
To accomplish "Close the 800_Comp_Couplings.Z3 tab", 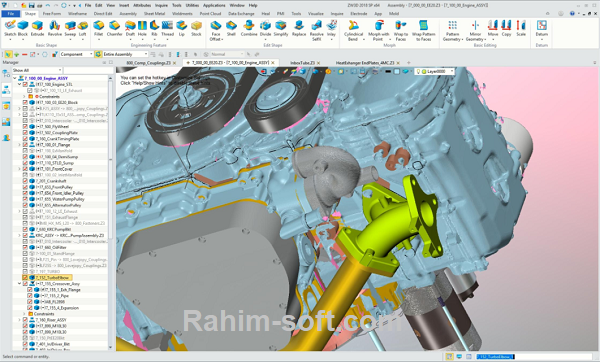I will click(175, 63).
